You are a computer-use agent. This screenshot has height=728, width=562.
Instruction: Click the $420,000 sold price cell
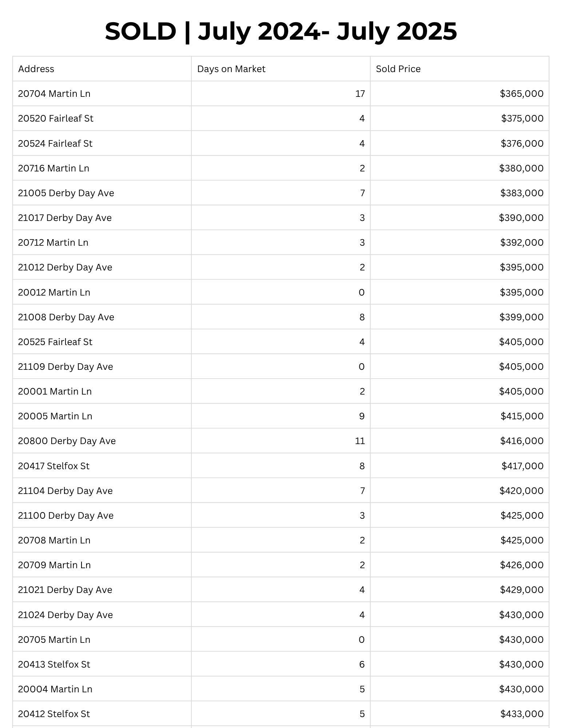(x=521, y=491)
